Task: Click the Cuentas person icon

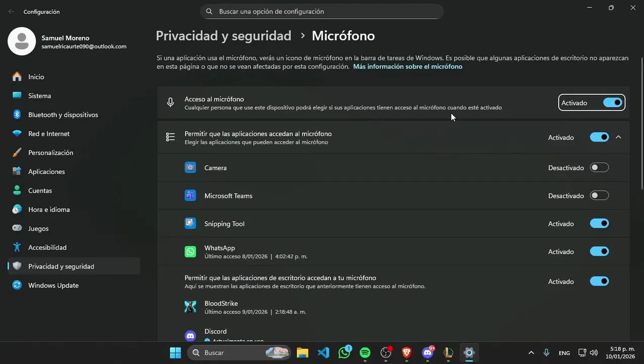Action: pyautogui.click(x=17, y=191)
